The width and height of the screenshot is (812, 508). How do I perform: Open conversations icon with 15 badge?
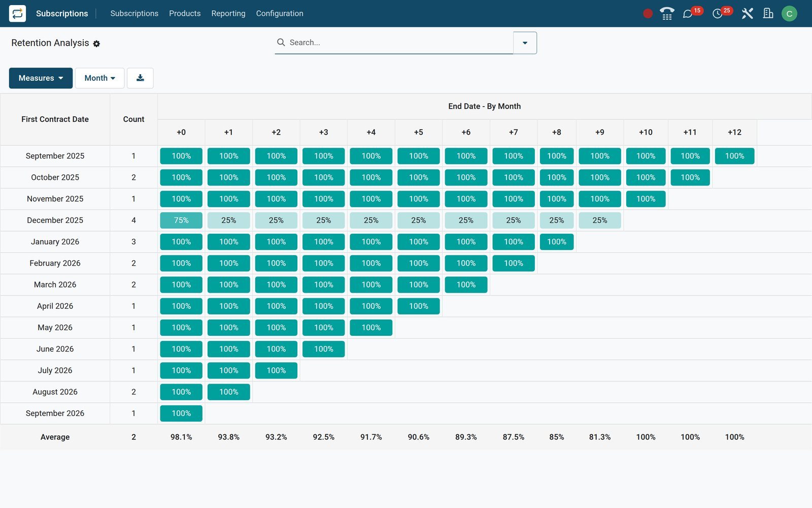[x=688, y=14]
